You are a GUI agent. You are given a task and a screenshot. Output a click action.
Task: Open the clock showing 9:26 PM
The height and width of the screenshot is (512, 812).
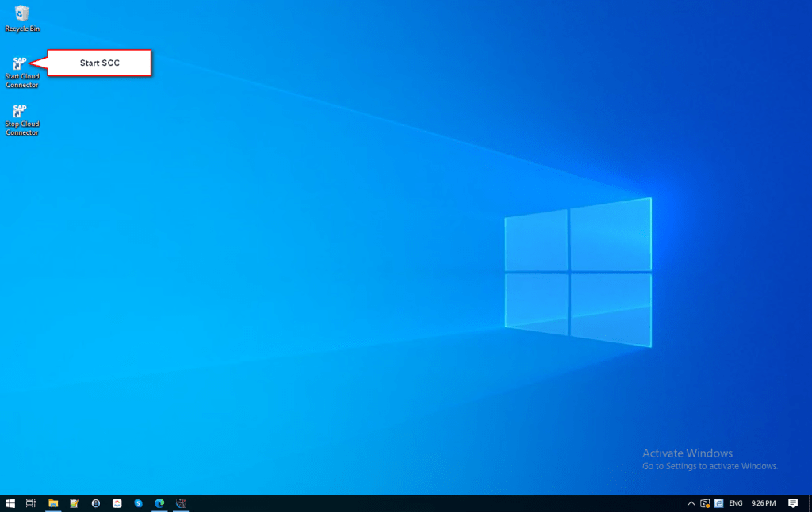click(x=764, y=503)
